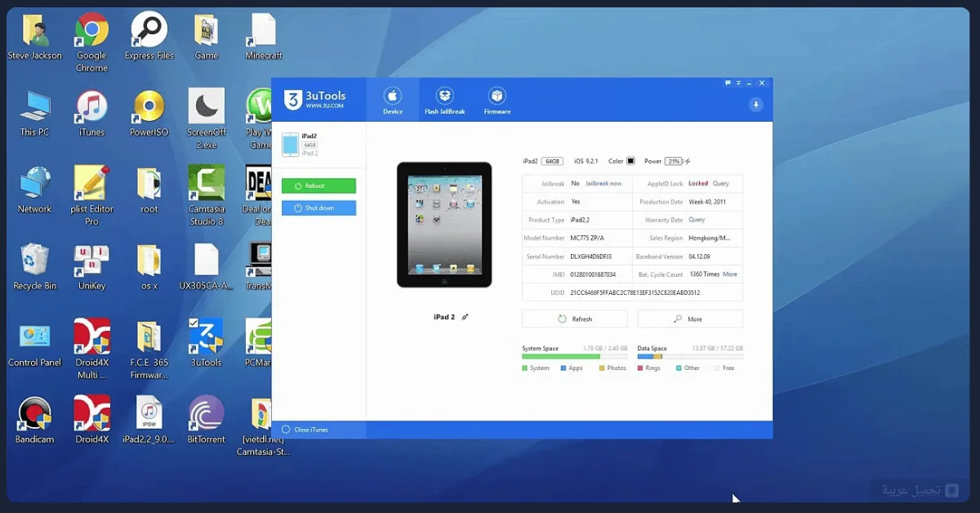Image resolution: width=980 pixels, height=513 pixels.
Task: Click the model number MC775 ZP/A
Action: point(588,239)
